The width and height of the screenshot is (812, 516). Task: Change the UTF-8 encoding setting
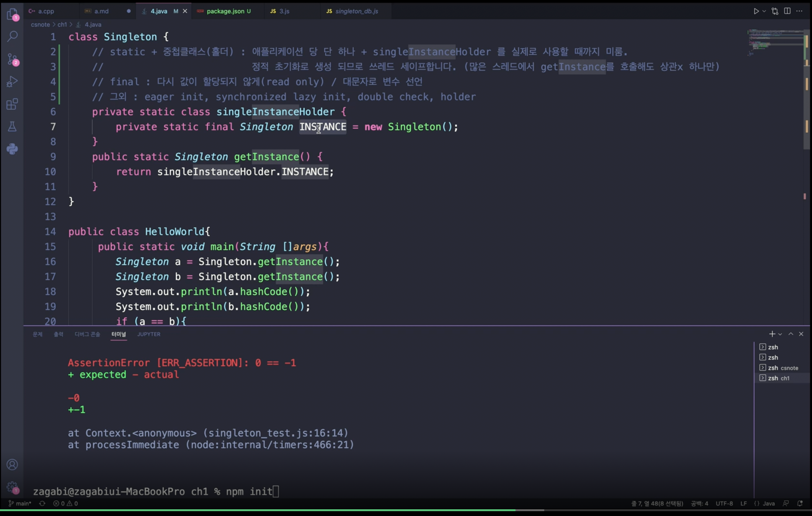[724, 503]
